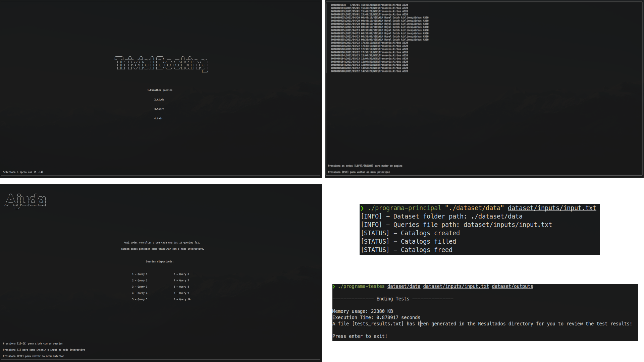Click the 'Press enter to exit!' line
Screen dimensions: 644x362
tap(360, 336)
